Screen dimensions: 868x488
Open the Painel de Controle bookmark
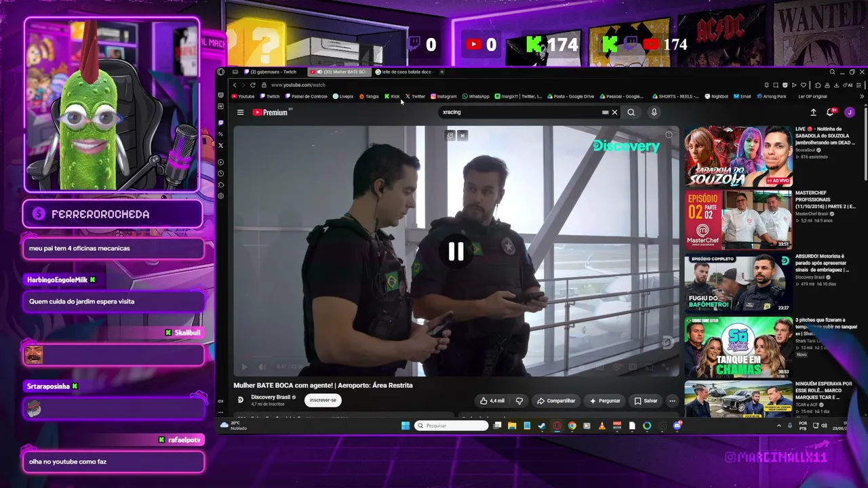[x=306, y=96]
